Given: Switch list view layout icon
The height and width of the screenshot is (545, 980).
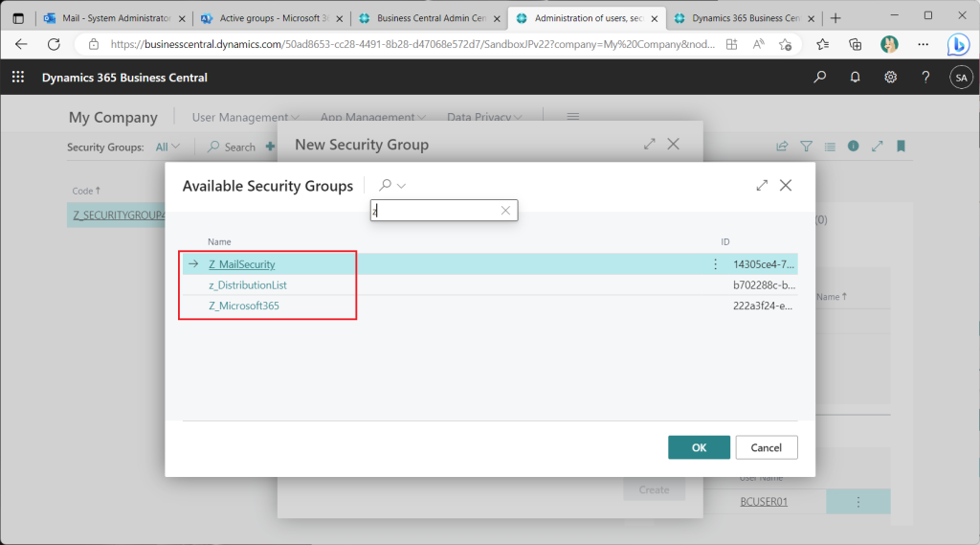Looking at the screenshot, I should [x=830, y=147].
